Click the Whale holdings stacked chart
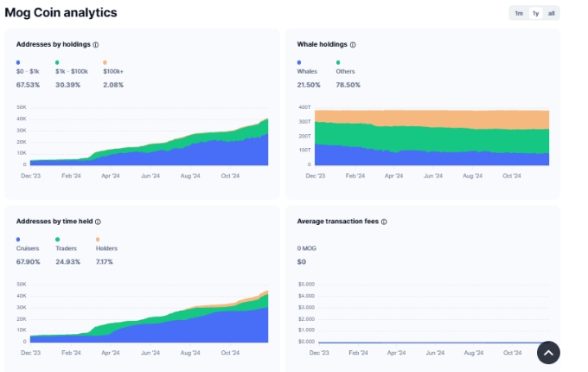 click(x=432, y=138)
